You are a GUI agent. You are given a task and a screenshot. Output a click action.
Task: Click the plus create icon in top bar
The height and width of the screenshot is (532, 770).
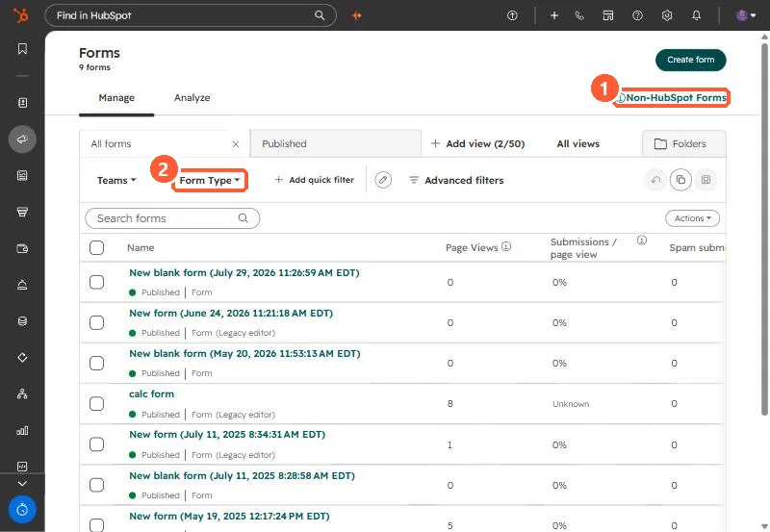click(x=554, y=15)
